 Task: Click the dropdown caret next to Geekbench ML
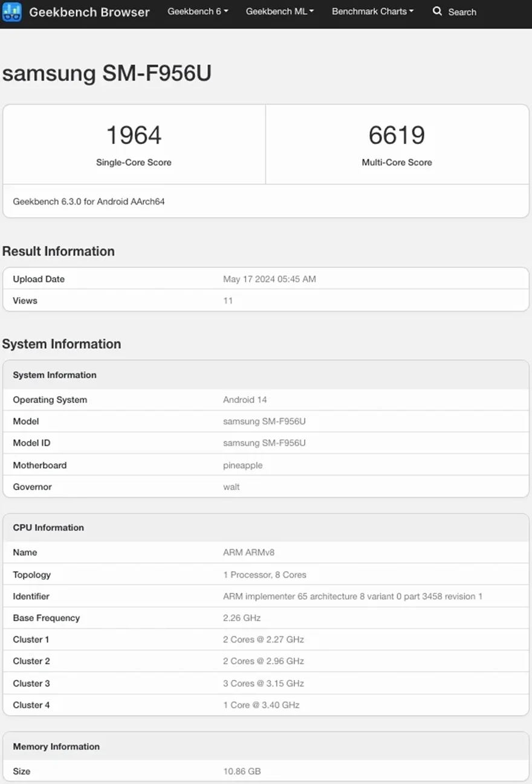(311, 11)
